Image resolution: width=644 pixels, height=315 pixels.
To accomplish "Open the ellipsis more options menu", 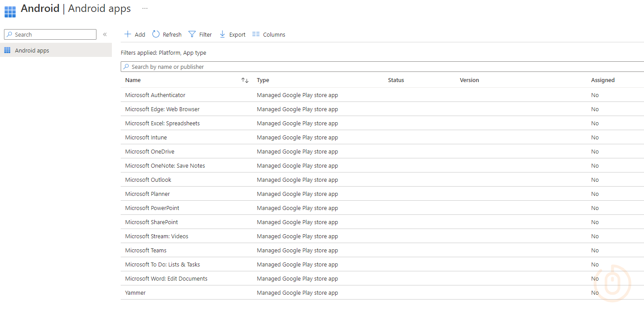I will tap(145, 8).
